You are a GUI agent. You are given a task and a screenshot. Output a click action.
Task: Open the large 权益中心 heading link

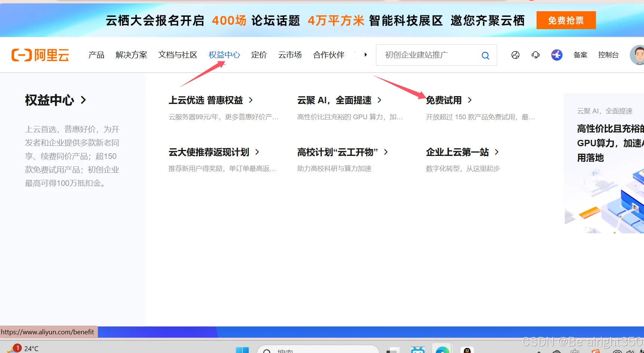(x=56, y=100)
